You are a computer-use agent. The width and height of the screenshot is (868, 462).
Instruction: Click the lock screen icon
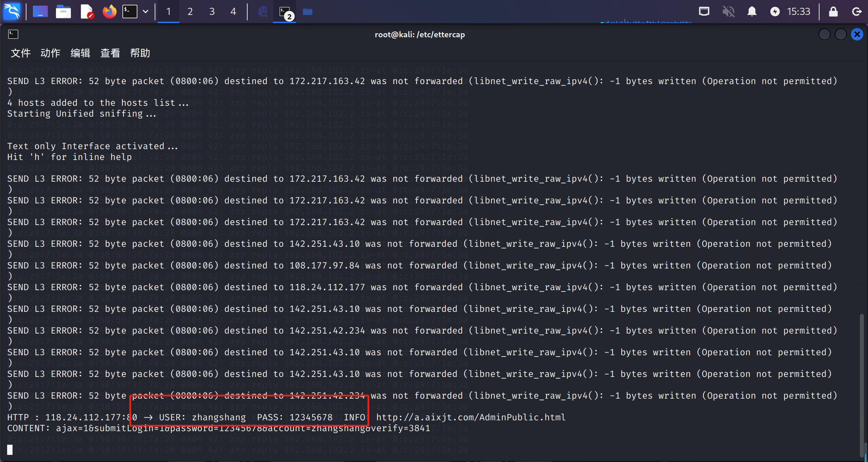pos(833,12)
